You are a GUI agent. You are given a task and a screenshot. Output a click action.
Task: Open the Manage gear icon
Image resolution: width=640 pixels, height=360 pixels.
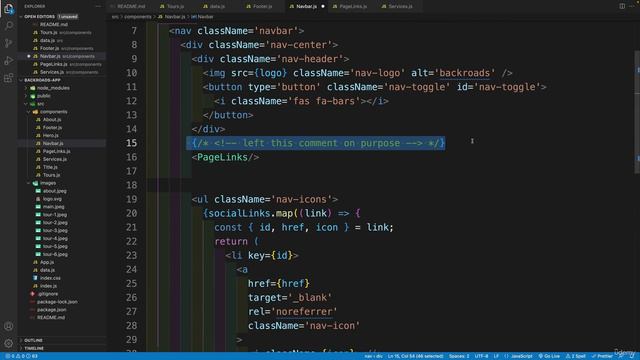[9, 343]
